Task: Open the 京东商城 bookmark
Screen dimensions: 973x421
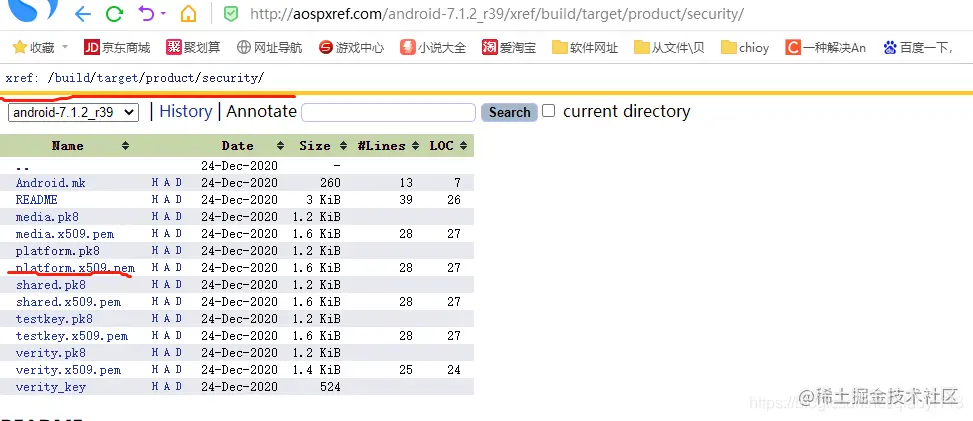Action: pyautogui.click(x=117, y=47)
